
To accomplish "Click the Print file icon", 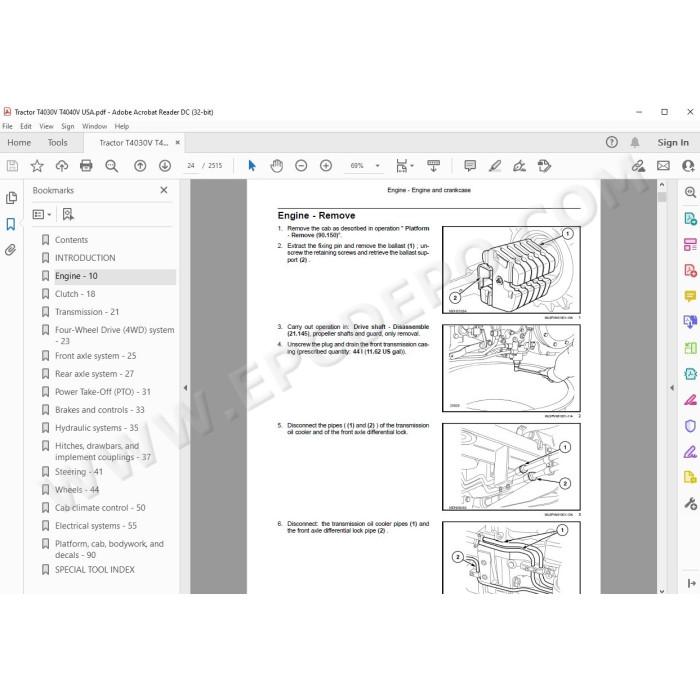I will click(x=86, y=166).
